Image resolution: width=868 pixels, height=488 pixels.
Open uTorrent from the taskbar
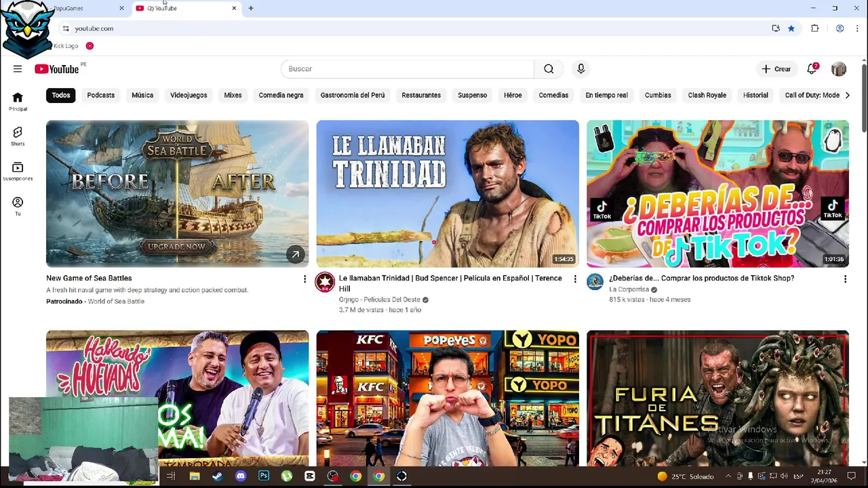pyautogui.click(x=287, y=476)
